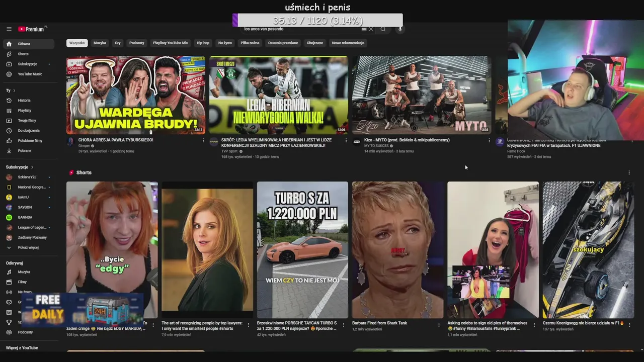The image size is (644, 362).
Task: Expand the Ty section chevron
Action: point(14,90)
